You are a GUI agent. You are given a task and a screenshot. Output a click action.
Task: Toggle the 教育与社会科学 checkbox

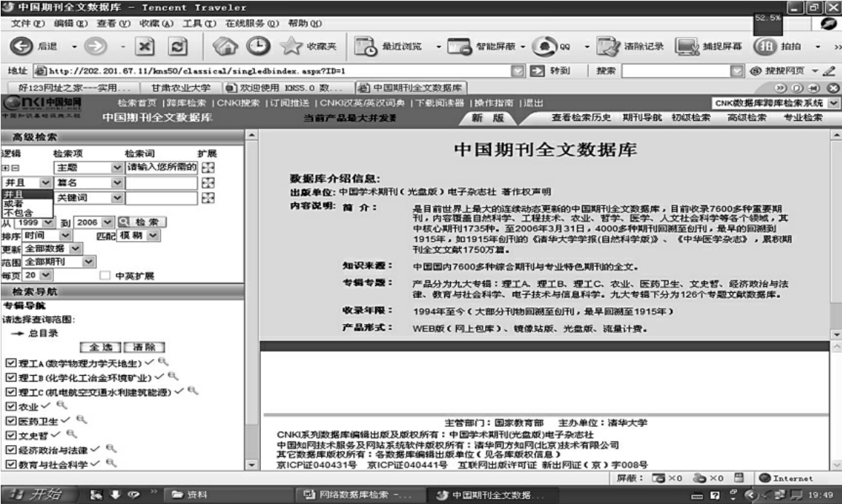click(11, 464)
